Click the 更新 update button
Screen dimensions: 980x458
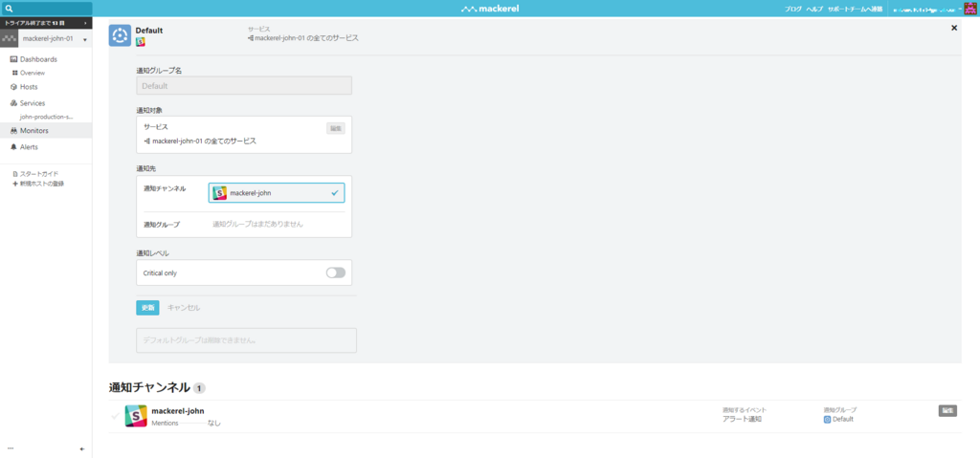point(147,308)
